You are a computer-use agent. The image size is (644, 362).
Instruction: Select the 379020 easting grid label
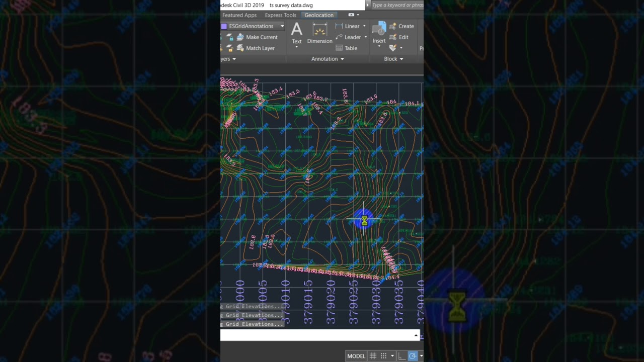[331, 302]
